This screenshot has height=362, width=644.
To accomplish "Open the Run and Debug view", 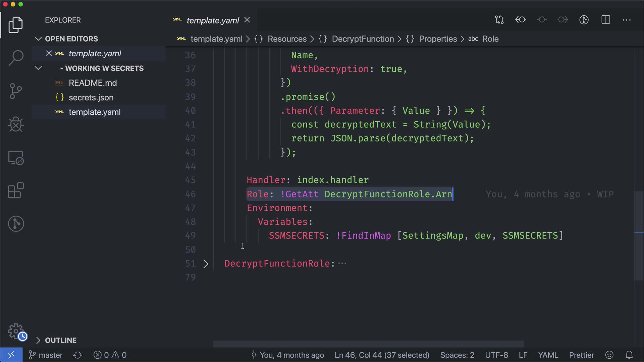I will [16, 124].
